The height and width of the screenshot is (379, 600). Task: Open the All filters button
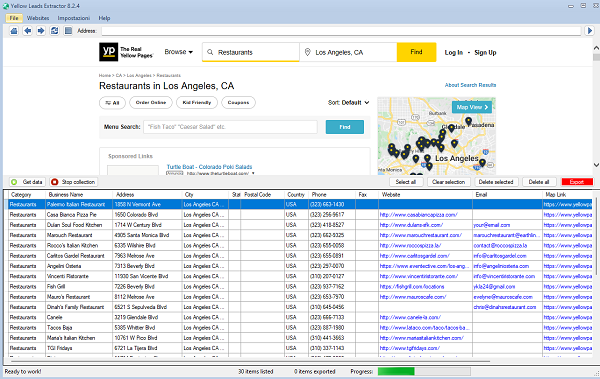pos(112,103)
